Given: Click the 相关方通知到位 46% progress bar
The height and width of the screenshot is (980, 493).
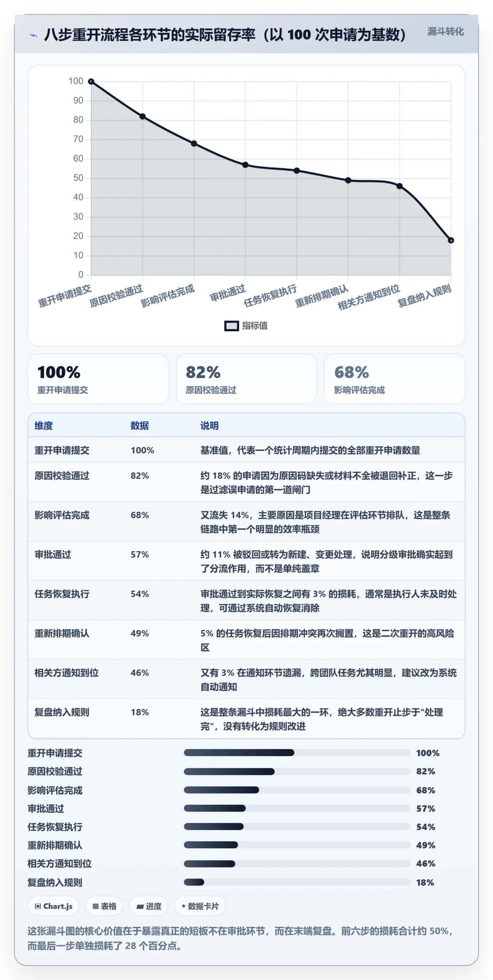Looking at the screenshot, I should click(297, 864).
